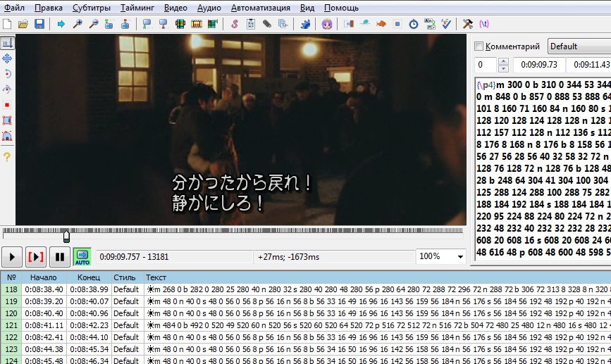Open the Automation manager icon
The width and height of the screenshot is (611, 364).
click(x=305, y=24)
